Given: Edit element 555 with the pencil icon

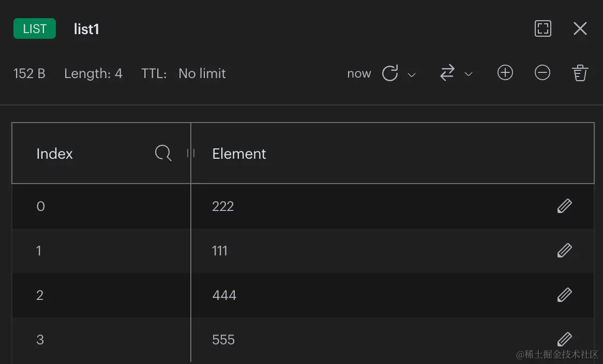Looking at the screenshot, I should (x=565, y=339).
